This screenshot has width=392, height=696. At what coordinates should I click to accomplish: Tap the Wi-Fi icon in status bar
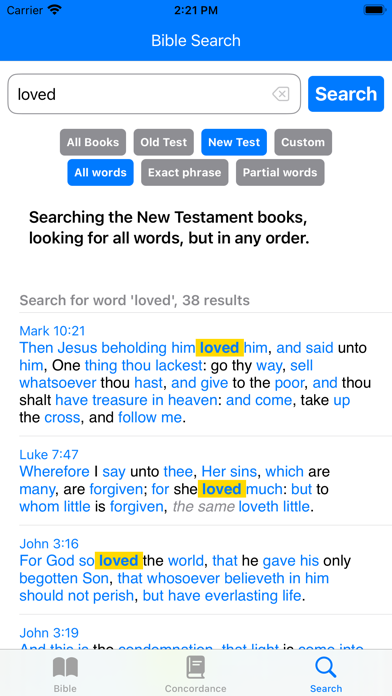point(55,10)
